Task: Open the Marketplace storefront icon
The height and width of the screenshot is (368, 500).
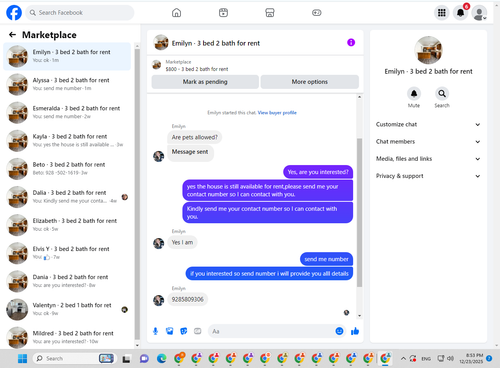Action: pos(270,13)
